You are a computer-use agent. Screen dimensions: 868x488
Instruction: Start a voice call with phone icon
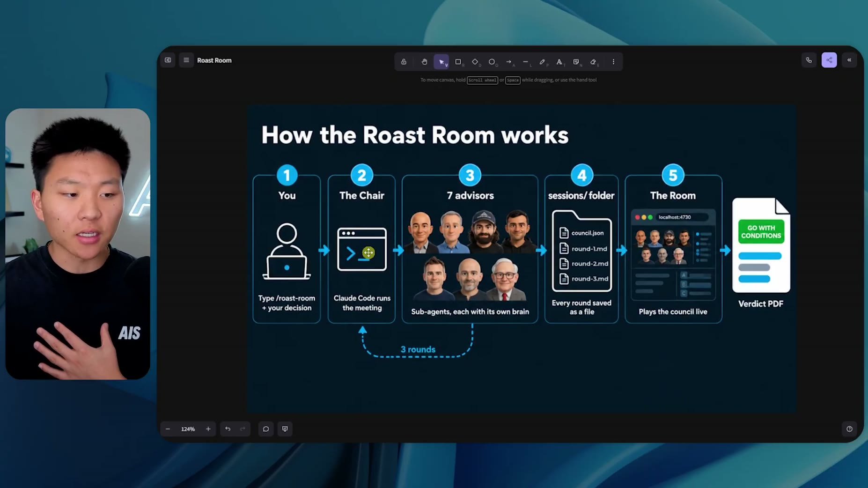(x=809, y=60)
